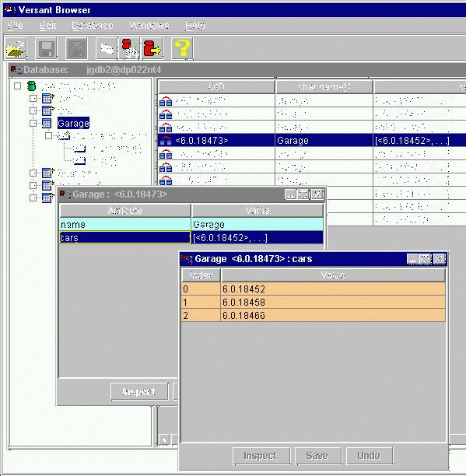
Task: Click the attribute folder icon directly under Garage
Action: [x=64, y=136]
